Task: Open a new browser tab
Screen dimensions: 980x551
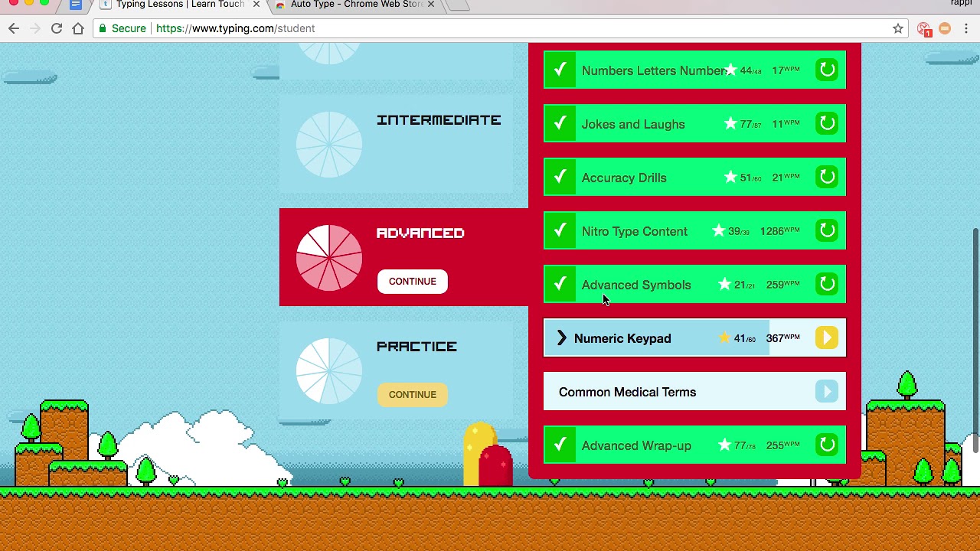Action: tap(457, 5)
